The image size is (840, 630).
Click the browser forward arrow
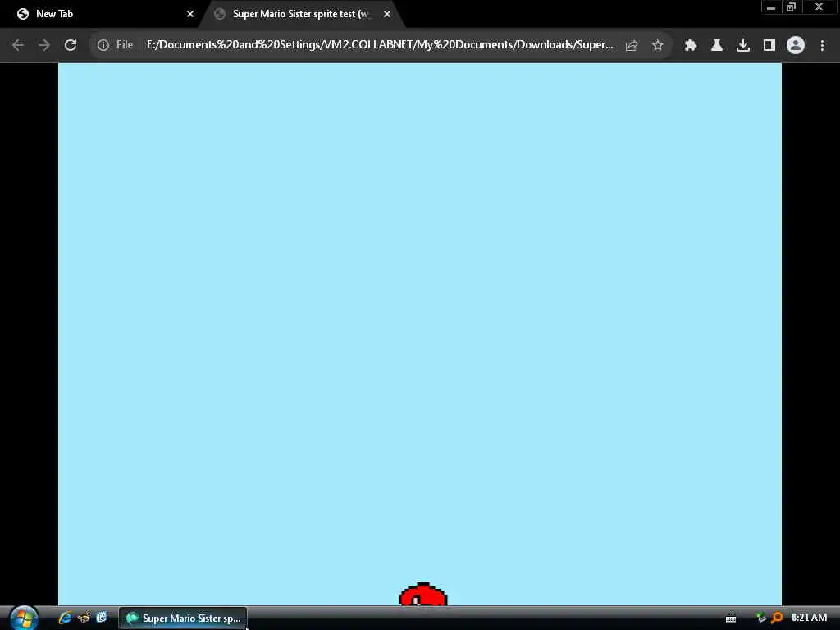click(x=44, y=46)
